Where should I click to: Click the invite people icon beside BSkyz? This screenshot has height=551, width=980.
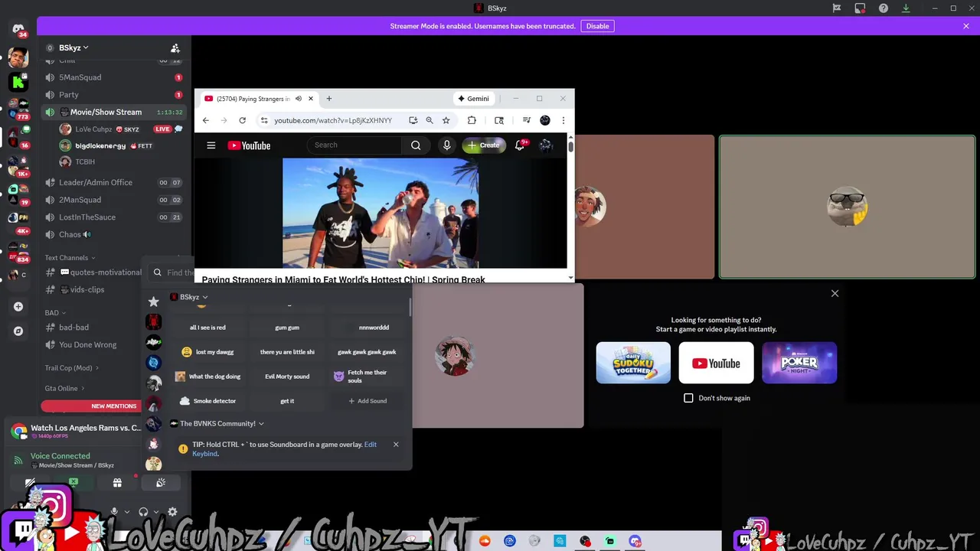point(175,47)
